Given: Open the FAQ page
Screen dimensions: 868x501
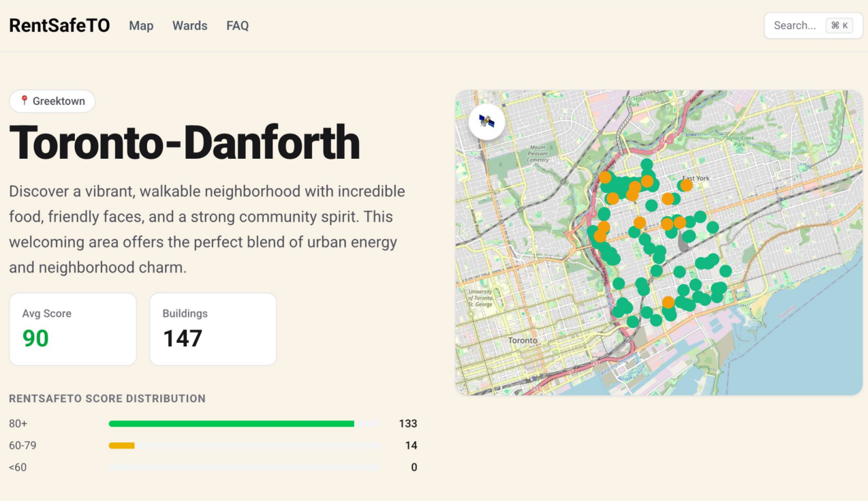Looking at the screenshot, I should [237, 25].
